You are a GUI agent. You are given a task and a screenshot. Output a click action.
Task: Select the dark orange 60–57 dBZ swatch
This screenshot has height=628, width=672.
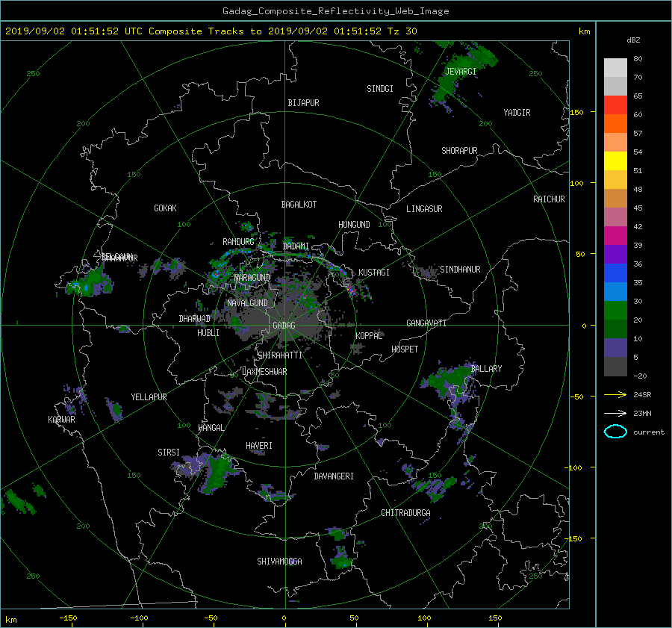click(615, 124)
